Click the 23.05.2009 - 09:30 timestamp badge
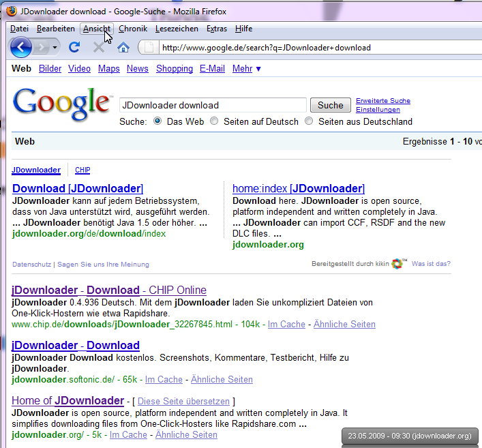 tap(410, 436)
